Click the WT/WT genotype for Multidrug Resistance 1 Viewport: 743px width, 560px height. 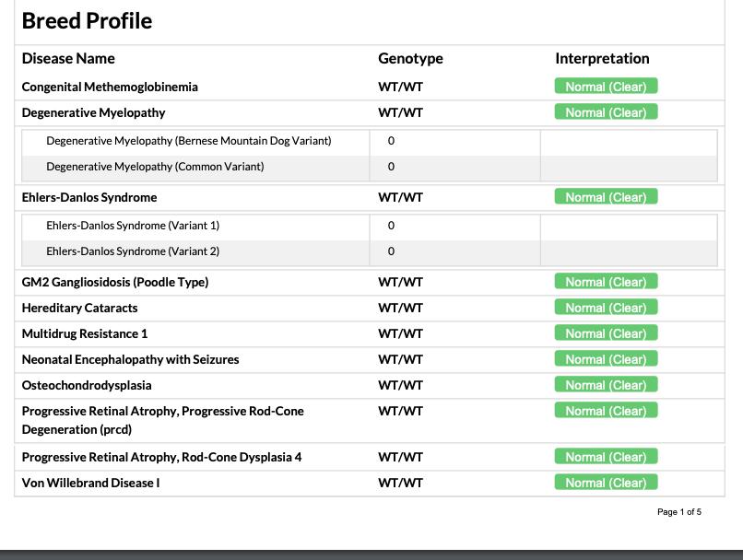400,333
